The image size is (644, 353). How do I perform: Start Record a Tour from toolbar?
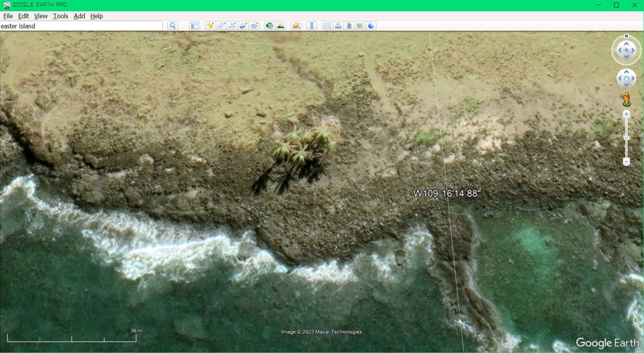pyautogui.click(x=254, y=26)
